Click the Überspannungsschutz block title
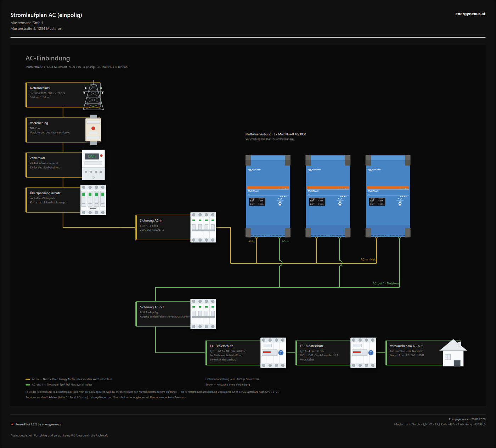Image resolution: width=496 pixels, height=448 pixels. tap(45, 193)
